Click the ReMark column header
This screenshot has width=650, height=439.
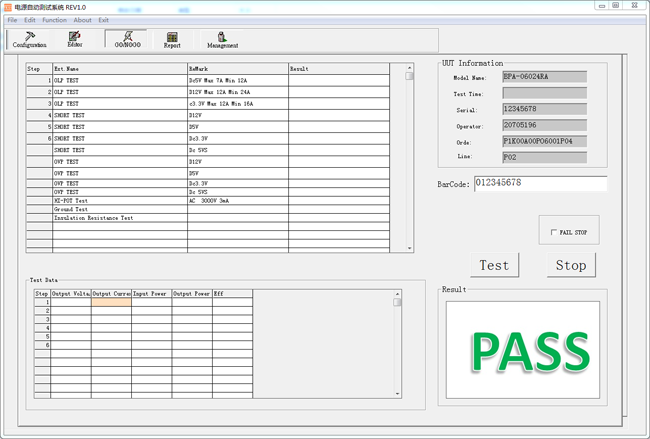pos(238,69)
